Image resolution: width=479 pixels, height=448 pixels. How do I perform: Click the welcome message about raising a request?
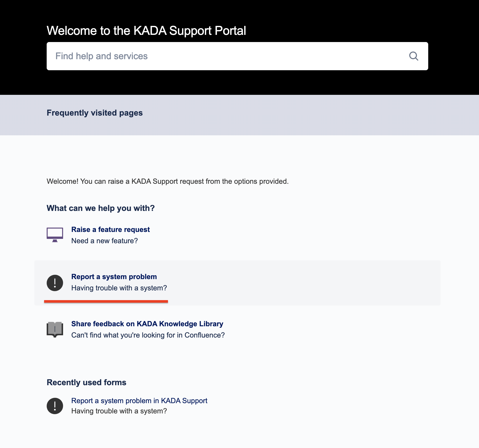click(x=167, y=181)
